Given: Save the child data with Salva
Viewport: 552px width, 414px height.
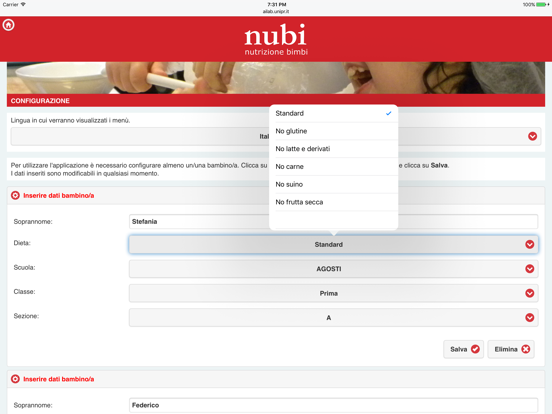Looking at the screenshot, I should click(x=463, y=349).
